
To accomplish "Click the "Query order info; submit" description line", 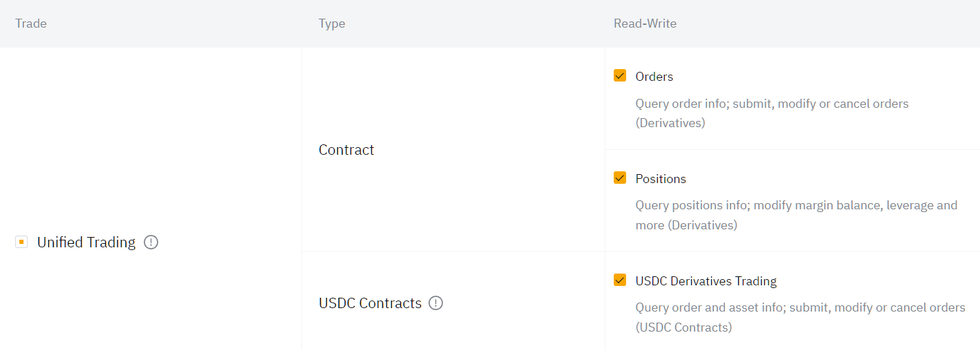I will click(x=771, y=104).
